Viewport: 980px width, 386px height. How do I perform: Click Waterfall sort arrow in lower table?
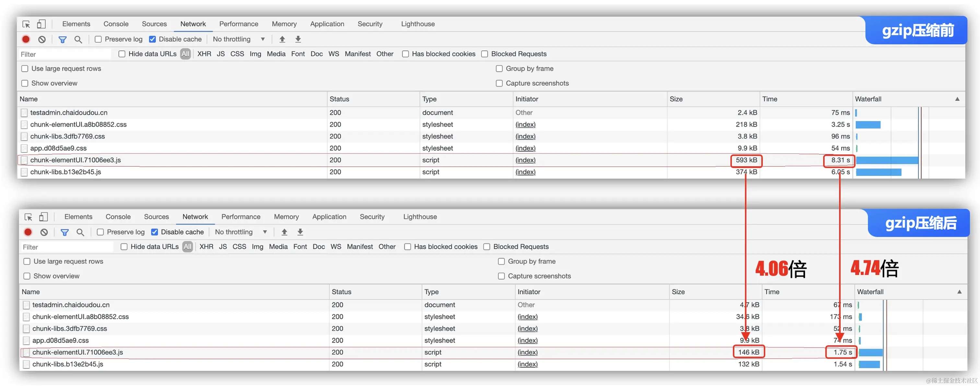(960, 292)
